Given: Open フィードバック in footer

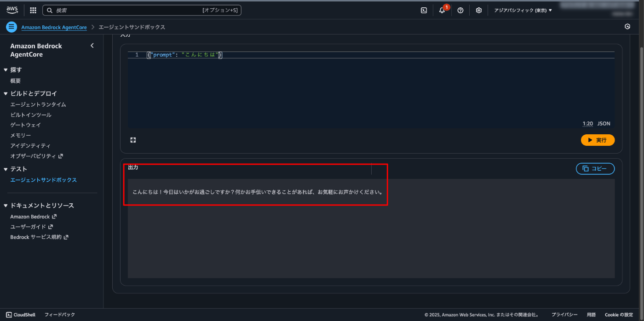Looking at the screenshot, I should click(x=60, y=315).
